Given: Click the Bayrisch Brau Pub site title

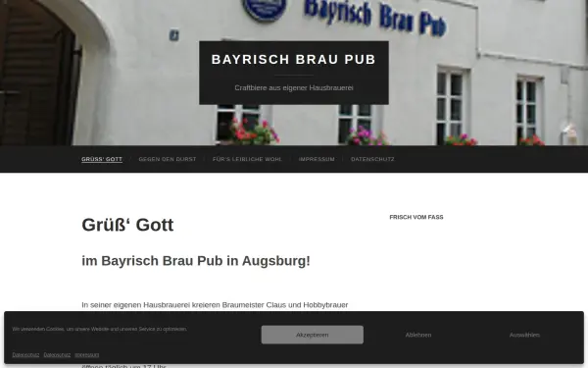Looking at the screenshot, I should [294, 59].
